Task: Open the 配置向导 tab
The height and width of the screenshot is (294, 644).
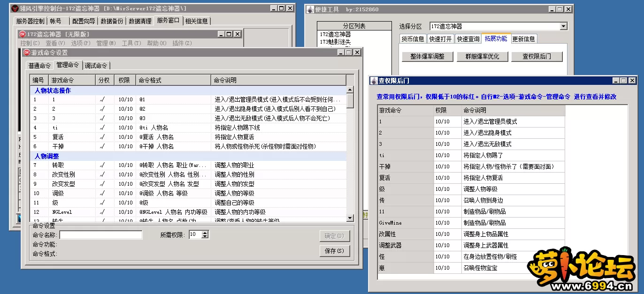Action: tap(84, 21)
